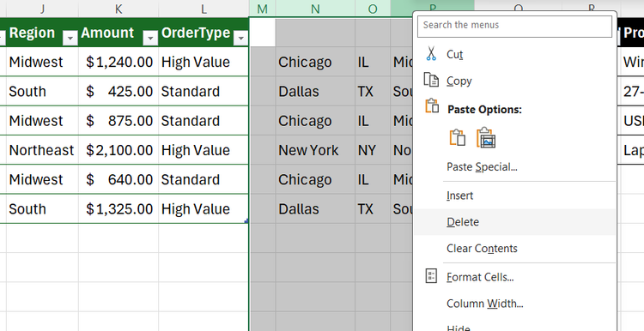644x331 pixels.
Task: Click High Value cell beside $2,100.00
Action: pyautogui.click(x=204, y=150)
